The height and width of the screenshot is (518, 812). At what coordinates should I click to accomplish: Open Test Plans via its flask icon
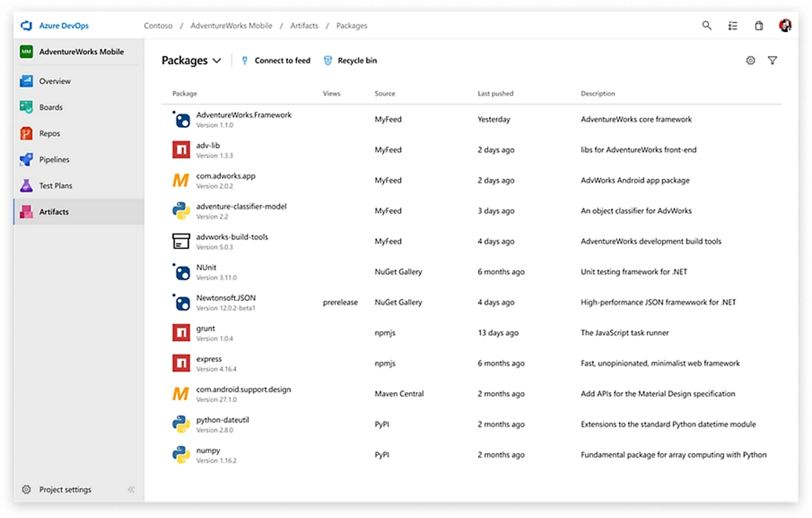pos(27,186)
